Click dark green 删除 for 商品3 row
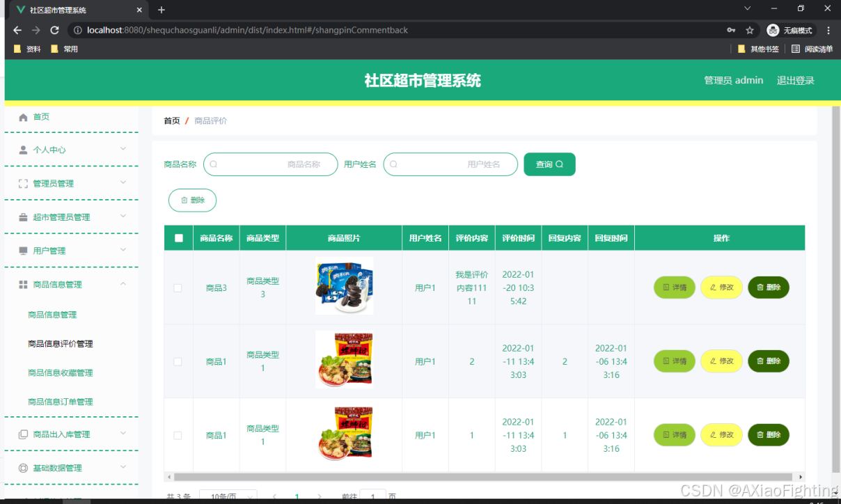Image resolution: width=841 pixels, height=504 pixels. pyautogui.click(x=769, y=288)
